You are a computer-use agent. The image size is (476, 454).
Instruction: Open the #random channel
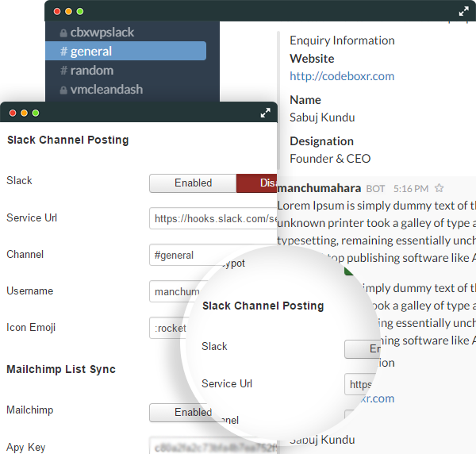(86, 71)
